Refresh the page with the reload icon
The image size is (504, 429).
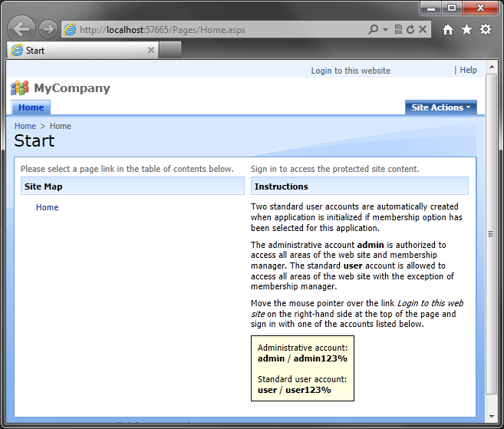point(410,30)
